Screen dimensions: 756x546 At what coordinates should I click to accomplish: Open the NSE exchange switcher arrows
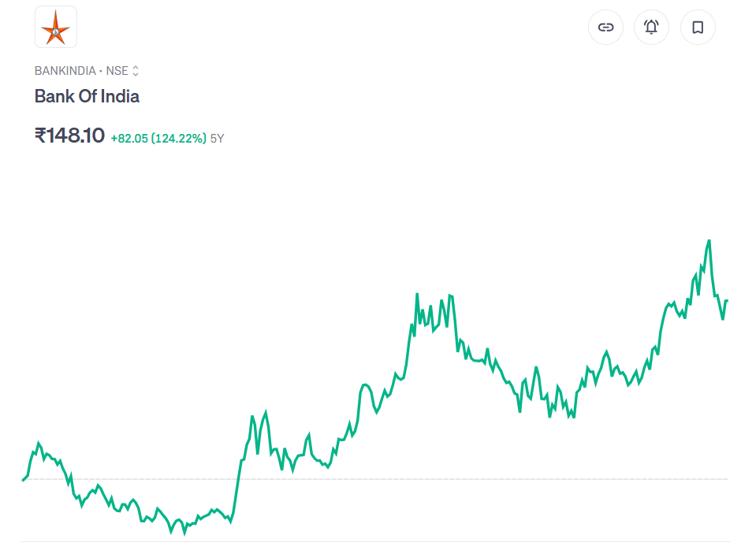coord(136,71)
